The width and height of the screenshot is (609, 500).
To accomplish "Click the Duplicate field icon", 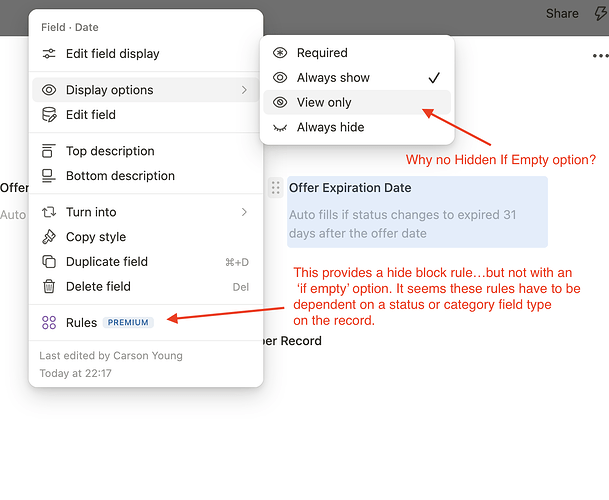I will point(49,262).
